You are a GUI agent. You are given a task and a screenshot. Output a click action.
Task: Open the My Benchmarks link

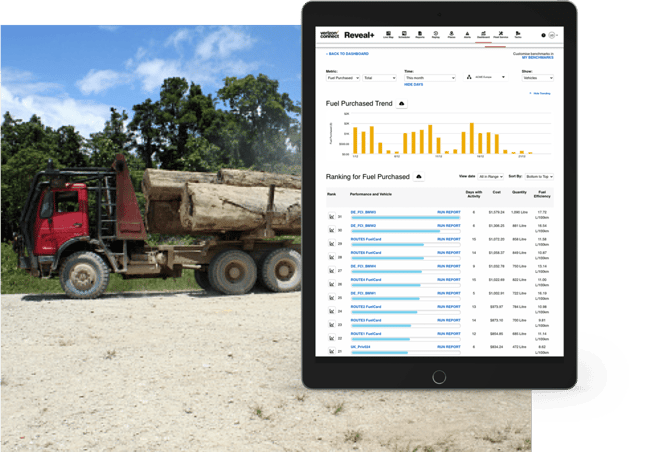pos(538,58)
